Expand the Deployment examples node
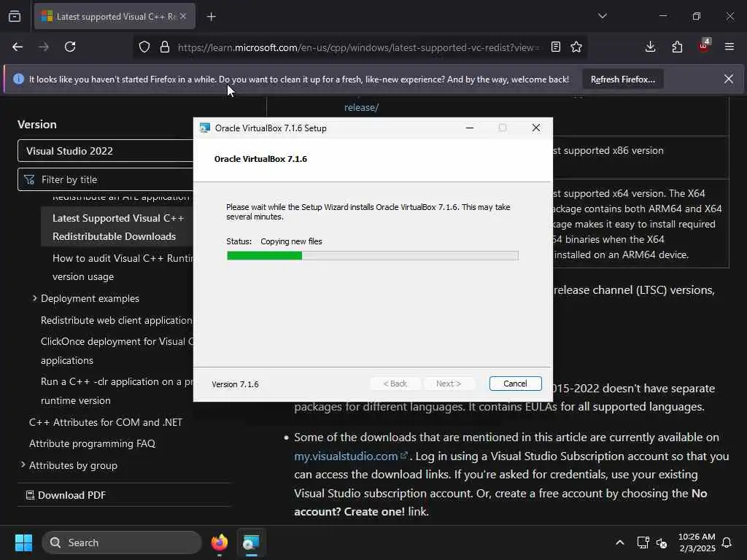 coord(35,298)
